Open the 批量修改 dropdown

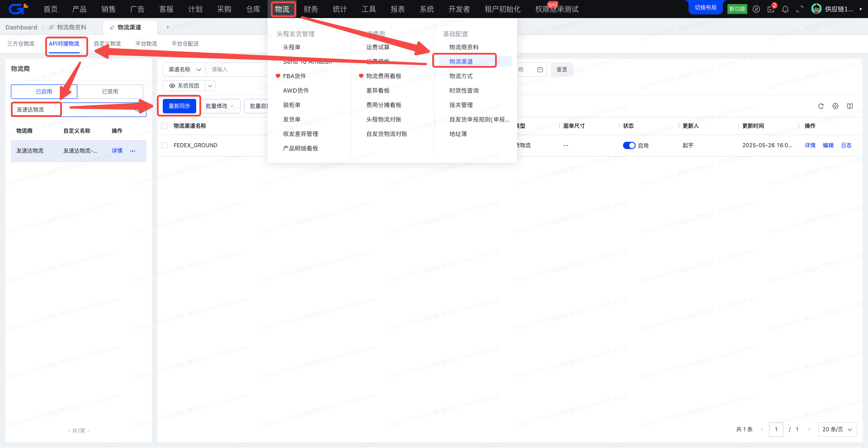[x=220, y=106]
